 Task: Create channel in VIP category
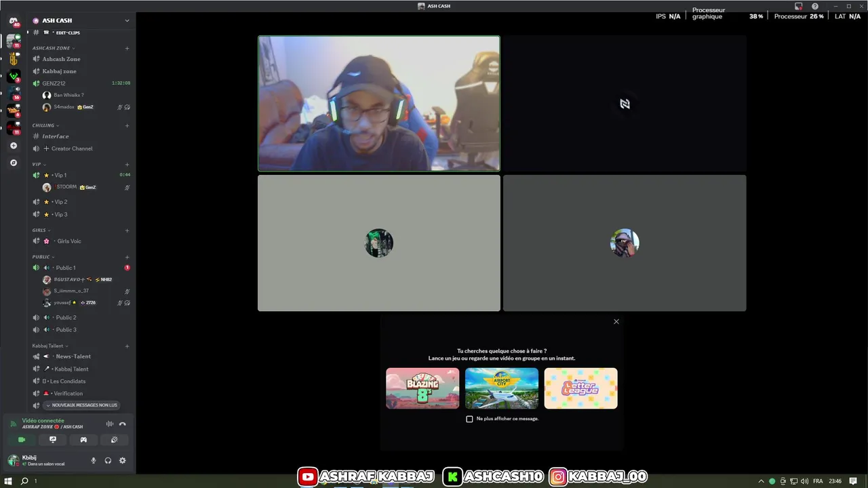(x=127, y=164)
